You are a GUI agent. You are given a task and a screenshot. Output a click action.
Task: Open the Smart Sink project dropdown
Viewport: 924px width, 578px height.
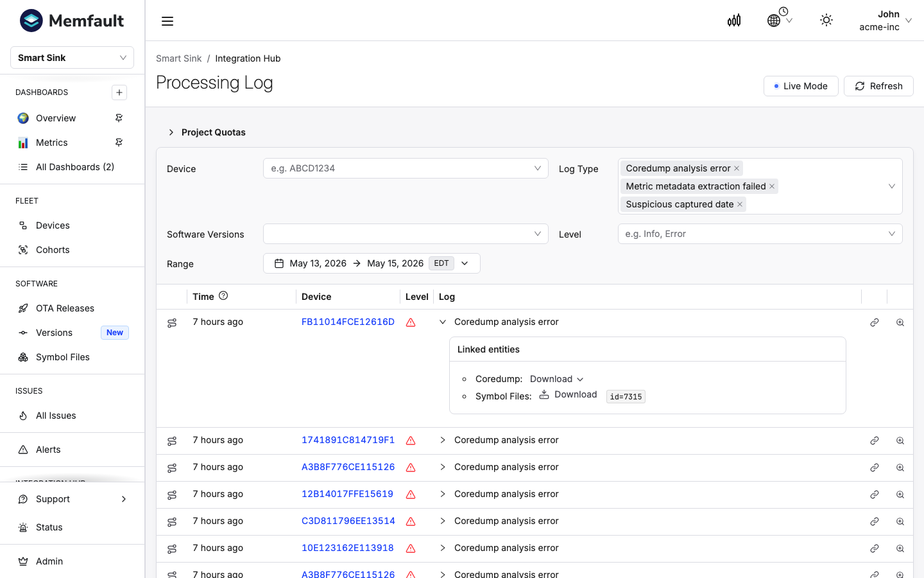[72, 58]
